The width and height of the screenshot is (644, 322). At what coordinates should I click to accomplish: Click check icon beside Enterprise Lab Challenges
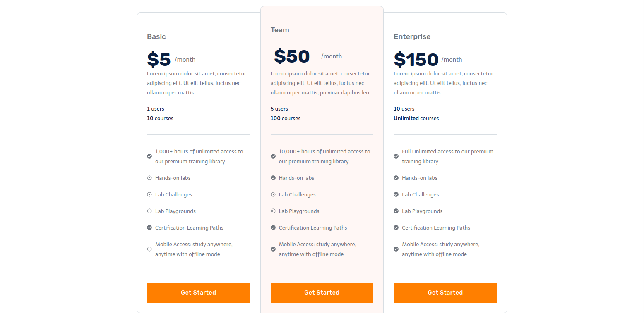click(x=396, y=194)
